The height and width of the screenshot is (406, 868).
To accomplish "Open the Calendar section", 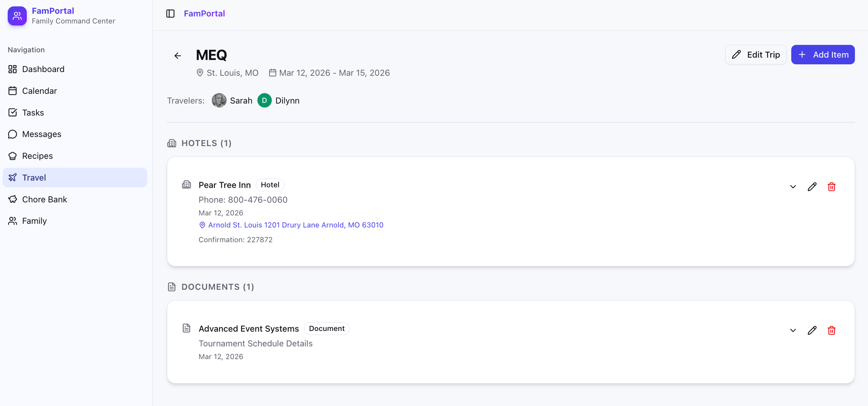I will point(39,91).
